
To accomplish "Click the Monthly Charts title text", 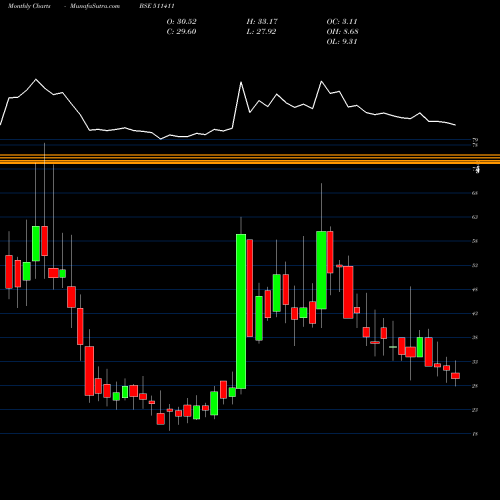I will [29, 6].
